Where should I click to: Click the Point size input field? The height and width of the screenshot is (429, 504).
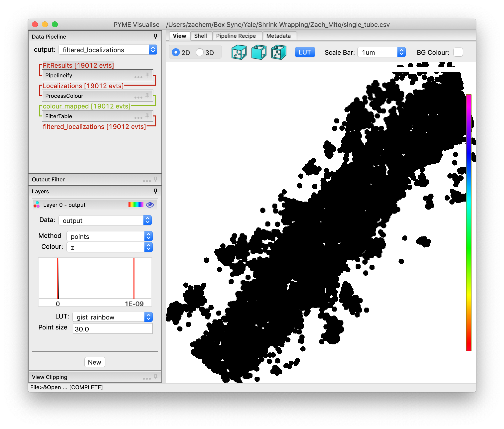[112, 328]
